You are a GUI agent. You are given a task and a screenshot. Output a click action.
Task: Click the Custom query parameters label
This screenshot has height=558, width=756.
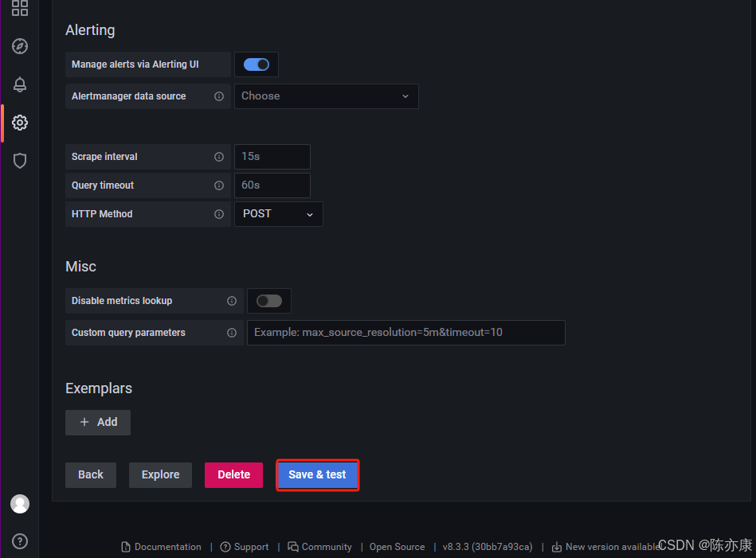click(129, 333)
